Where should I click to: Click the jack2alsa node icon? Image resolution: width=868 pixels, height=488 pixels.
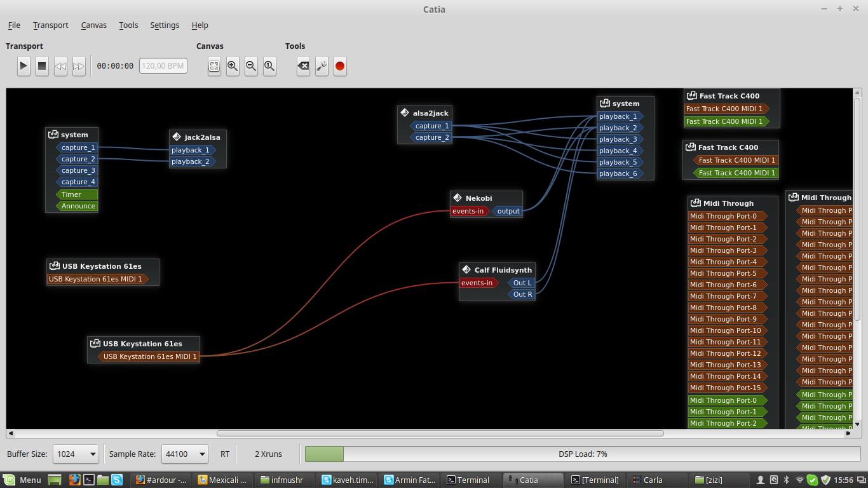(177, 137)
